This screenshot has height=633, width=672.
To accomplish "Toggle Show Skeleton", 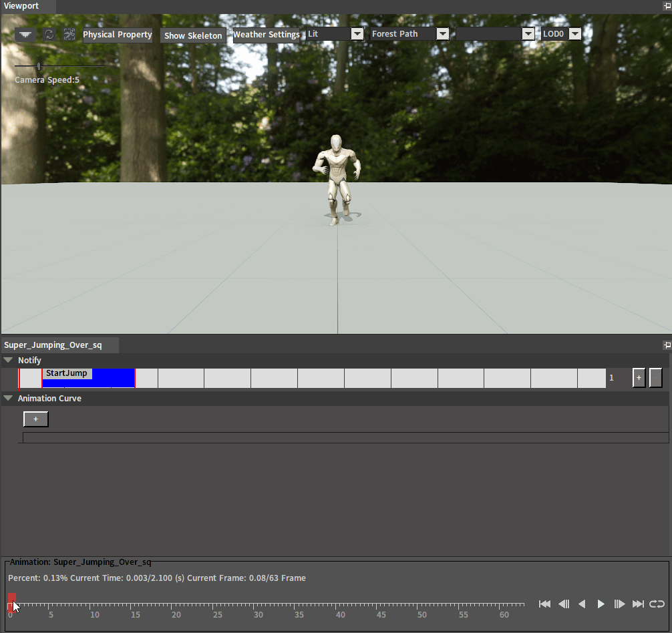I will pos(193,35).
